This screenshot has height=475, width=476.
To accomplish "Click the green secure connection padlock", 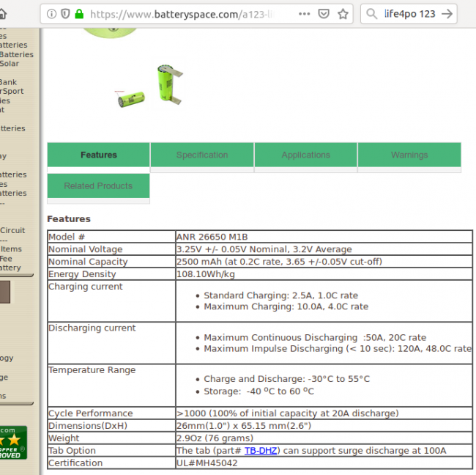I will pyautogui.click(x=79, y=14).
